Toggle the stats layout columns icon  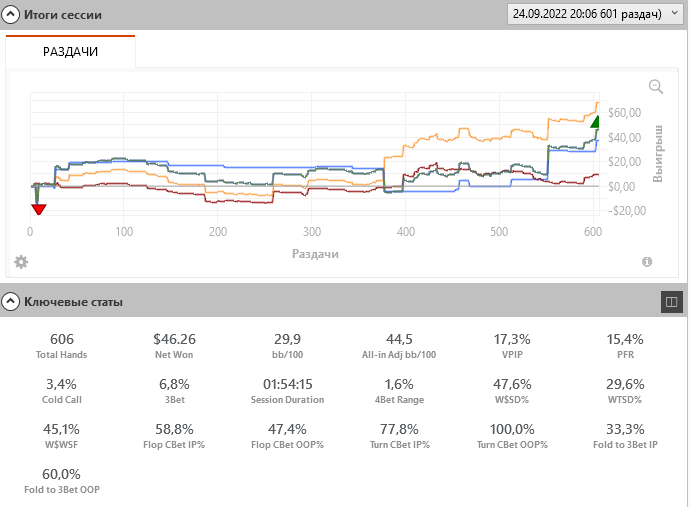click(x=671, y=300)
